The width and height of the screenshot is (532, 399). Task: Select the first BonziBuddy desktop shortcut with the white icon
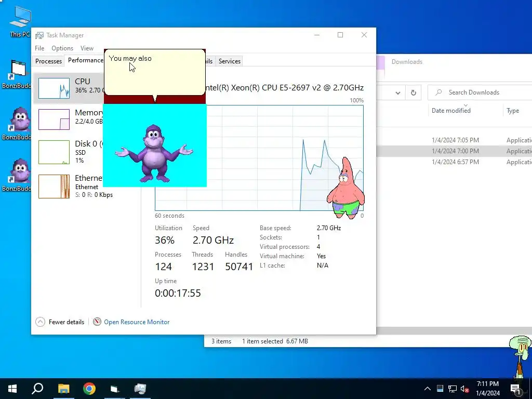17,74
